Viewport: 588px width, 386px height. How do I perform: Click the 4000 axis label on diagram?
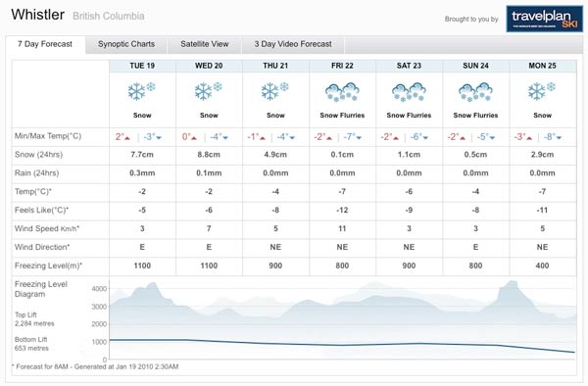click(99, 289)
